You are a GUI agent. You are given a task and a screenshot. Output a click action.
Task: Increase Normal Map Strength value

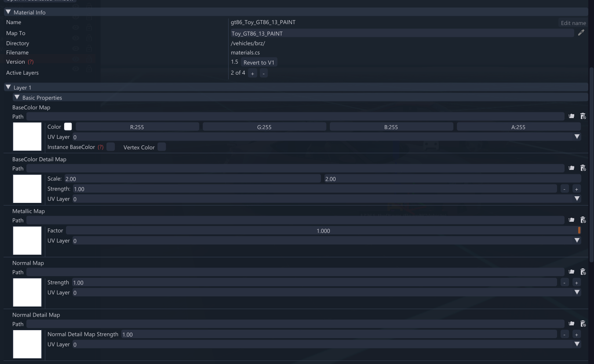point(576,282)
